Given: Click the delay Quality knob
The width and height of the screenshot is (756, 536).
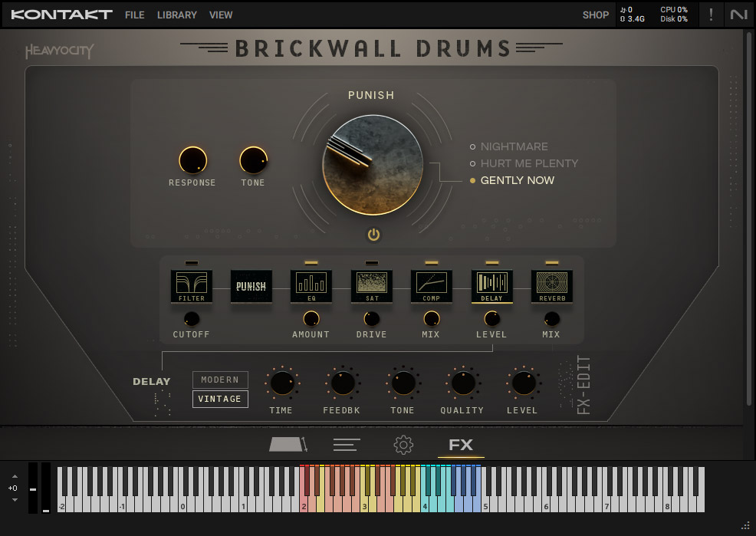Looking at the screenshot, I should point(463,383).
